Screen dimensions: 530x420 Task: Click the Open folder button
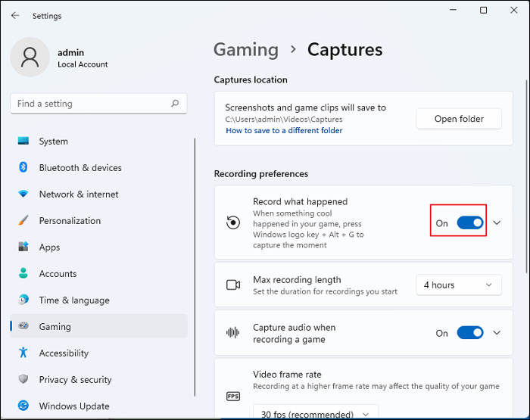tap(459, 119)
